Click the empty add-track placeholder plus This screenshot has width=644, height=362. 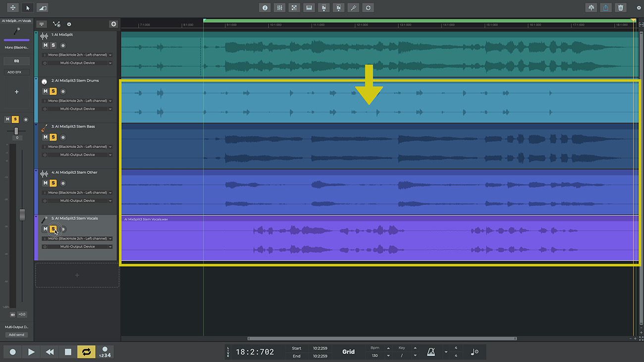77,275
